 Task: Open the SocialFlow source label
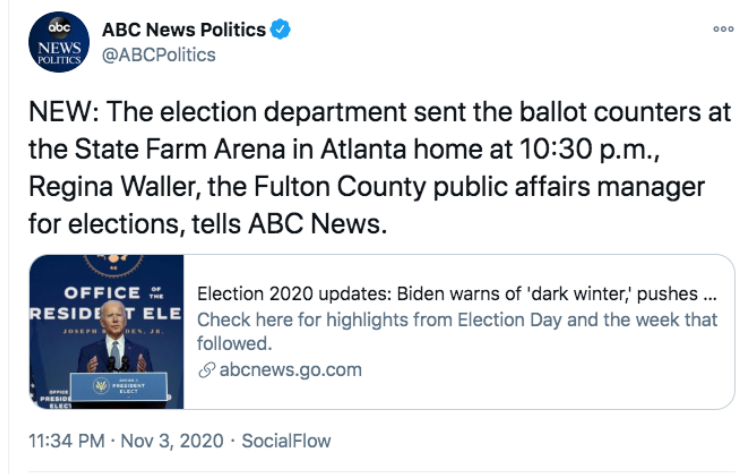[286, 440]
